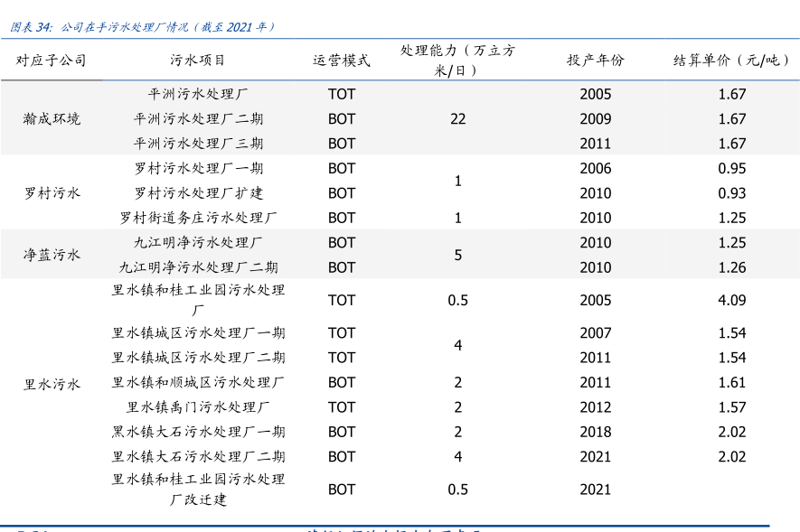Image resolution: width=800 pixels, height=532 pixels.
Task: Click the 里水污水 subsidiary cell
Action: [x=52, y=383]
